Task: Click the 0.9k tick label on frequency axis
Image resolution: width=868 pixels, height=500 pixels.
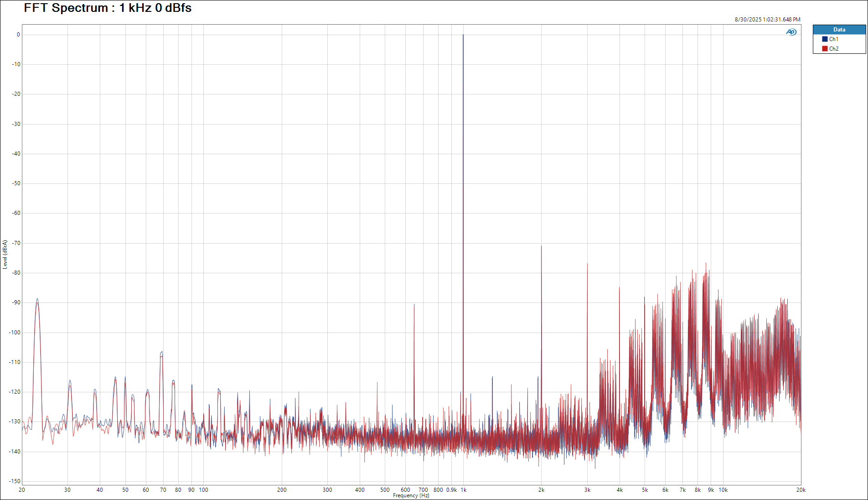Action: [451, 490]
